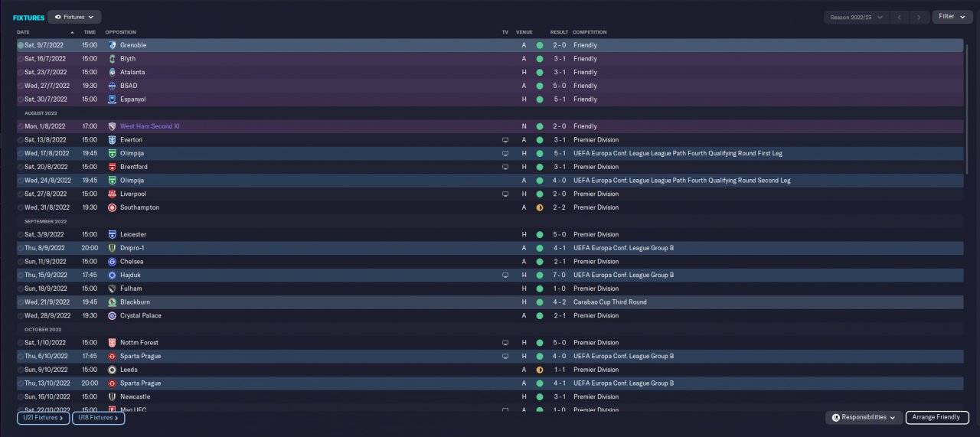Click the Competition column header
Screen dimensions: 980x437
590,32
